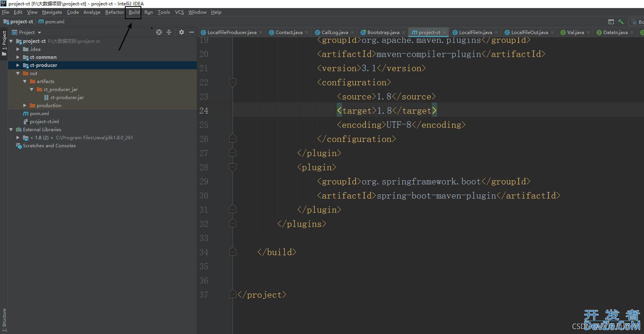Close the Bootstrap.java tab
This screenshot has height=334, width=644.
click(x=403, y=33)
